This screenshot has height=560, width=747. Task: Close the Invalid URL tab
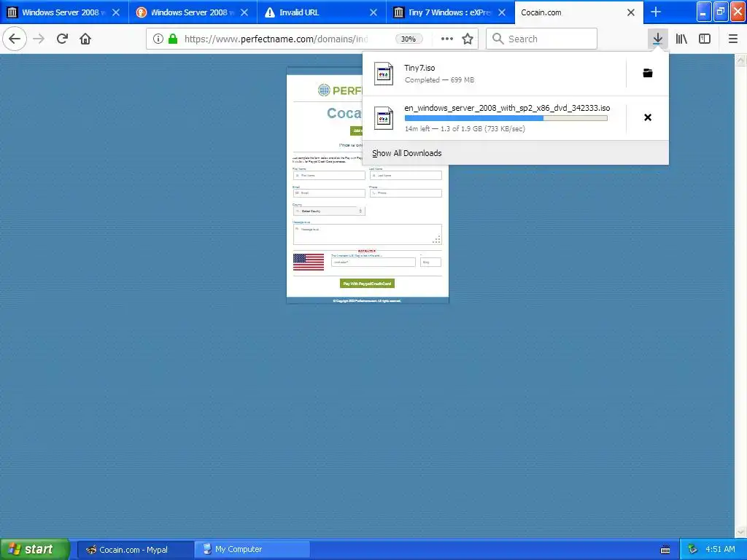point(373,12)
